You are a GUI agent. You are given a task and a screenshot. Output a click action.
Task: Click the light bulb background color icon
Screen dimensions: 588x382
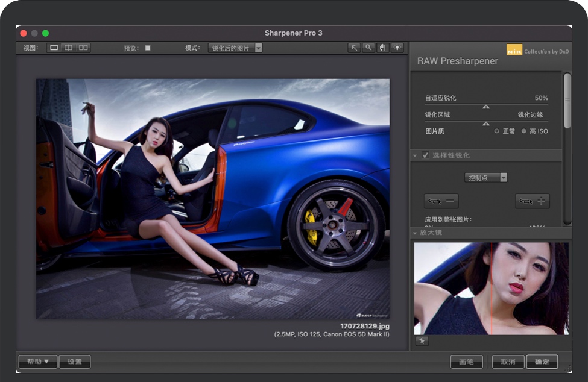[x=397, y=48]
